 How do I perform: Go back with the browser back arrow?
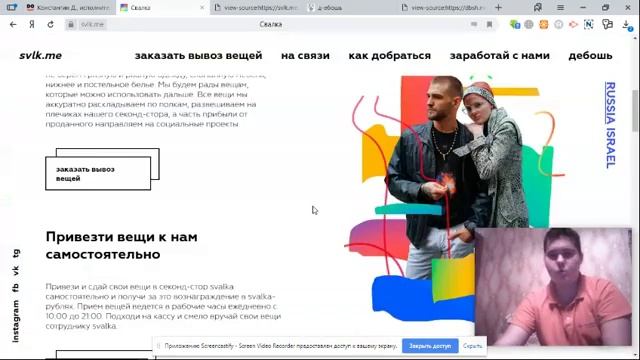click(13, 24)
